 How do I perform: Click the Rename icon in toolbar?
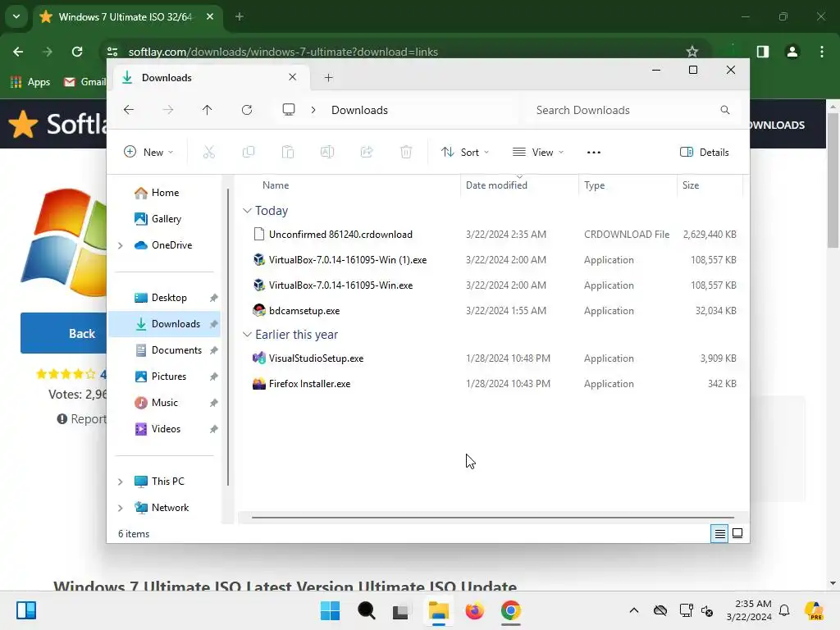327,152
